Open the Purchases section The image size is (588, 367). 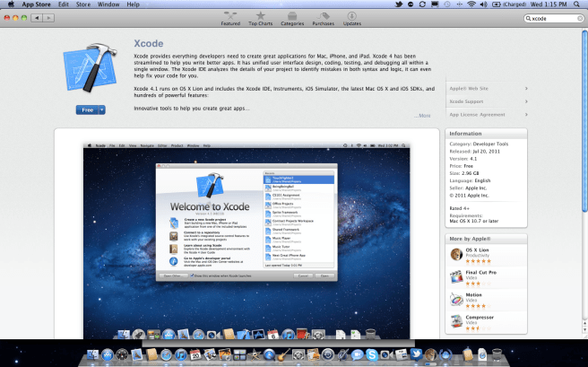coord(323,18)
